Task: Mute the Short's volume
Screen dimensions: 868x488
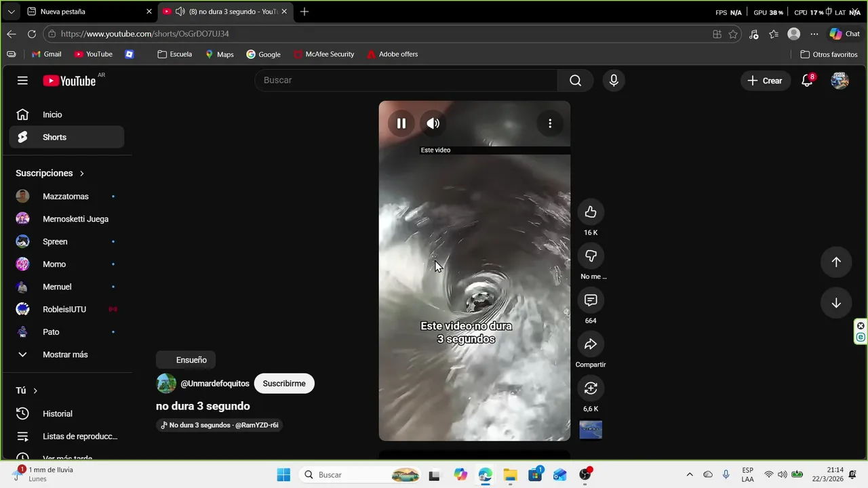Action: click(x=433, y=123)
